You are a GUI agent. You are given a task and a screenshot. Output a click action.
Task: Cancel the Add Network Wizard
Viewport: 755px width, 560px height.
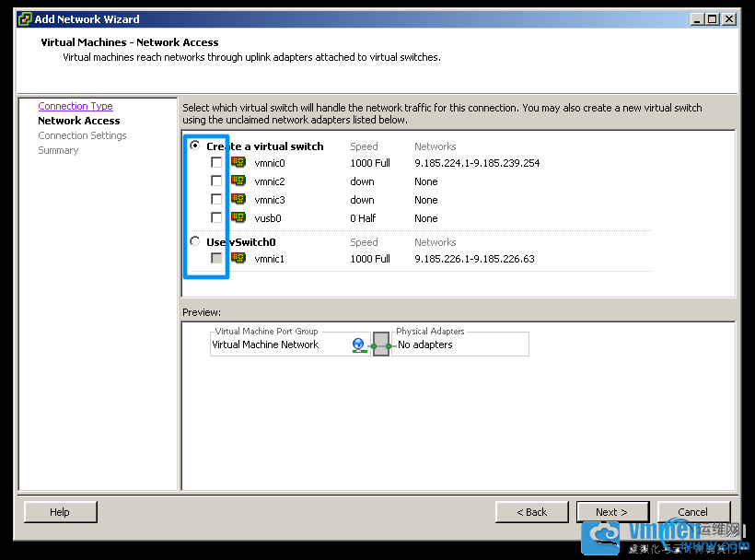tap(694, 512)
